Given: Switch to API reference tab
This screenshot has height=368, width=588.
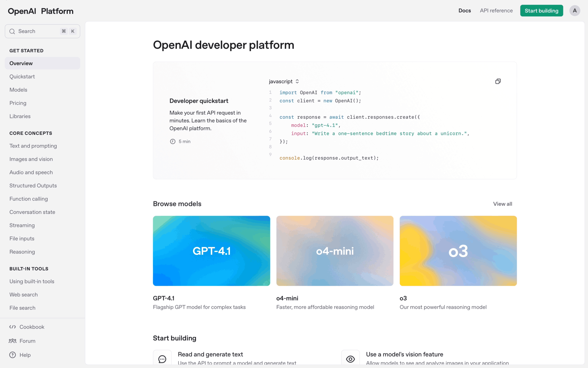Looking at the screenshot, I should coord(496,11).
